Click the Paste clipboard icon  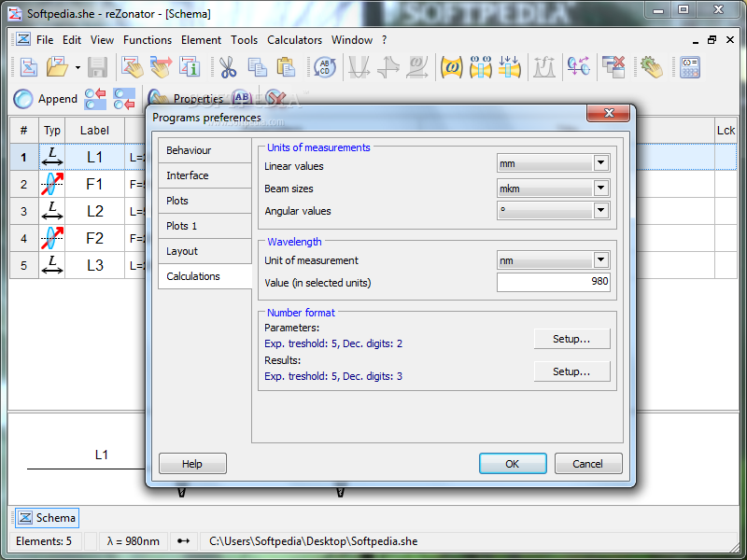(287, 67)
